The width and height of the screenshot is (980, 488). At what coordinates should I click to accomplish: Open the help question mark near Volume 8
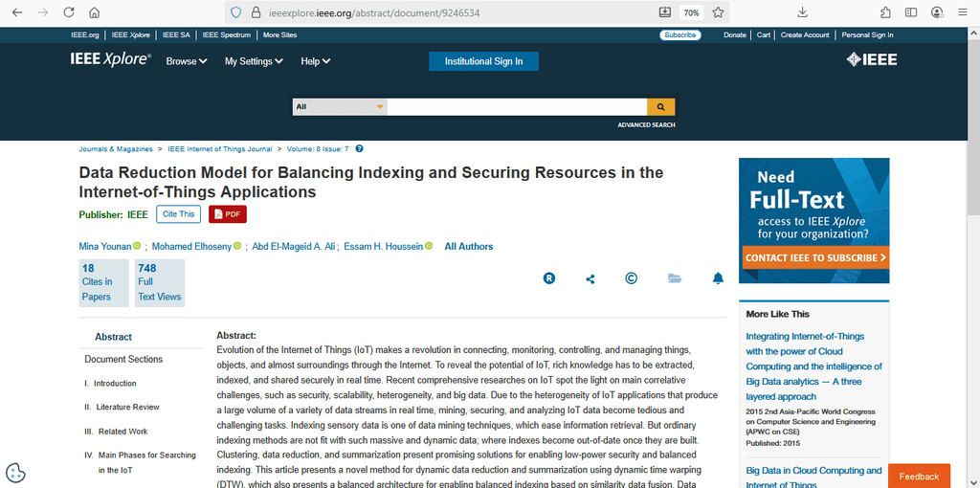360,148
